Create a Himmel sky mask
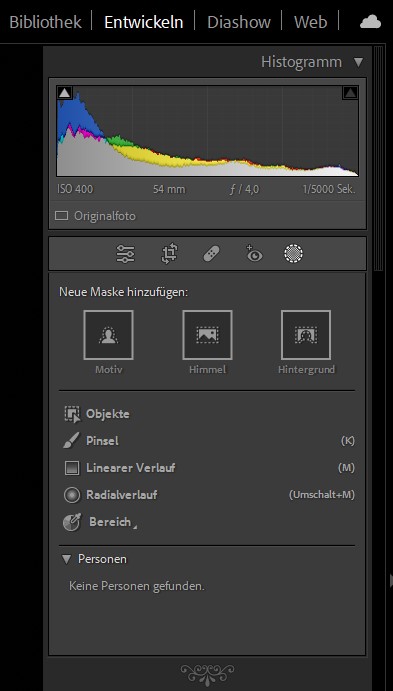This screenshot has width=393, height=691. pyautogui.click(x=208, y=335)
